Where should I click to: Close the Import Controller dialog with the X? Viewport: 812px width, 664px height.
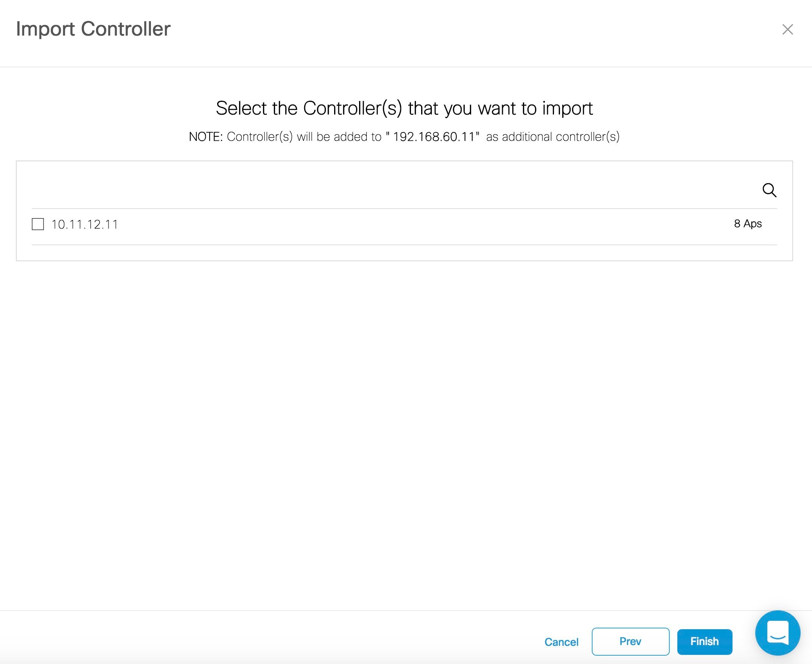click(787, 29)
